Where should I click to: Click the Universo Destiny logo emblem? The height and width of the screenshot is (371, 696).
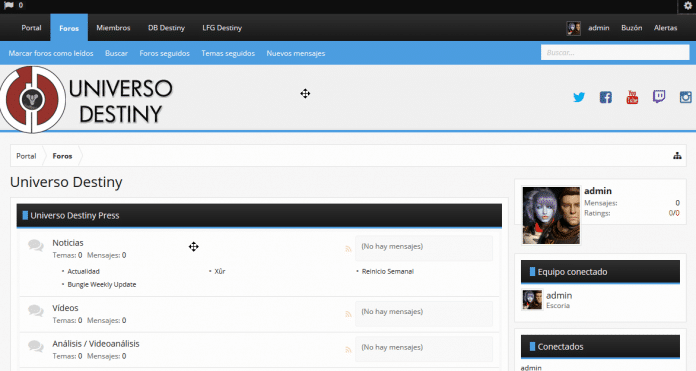click(x=33, y=99)
